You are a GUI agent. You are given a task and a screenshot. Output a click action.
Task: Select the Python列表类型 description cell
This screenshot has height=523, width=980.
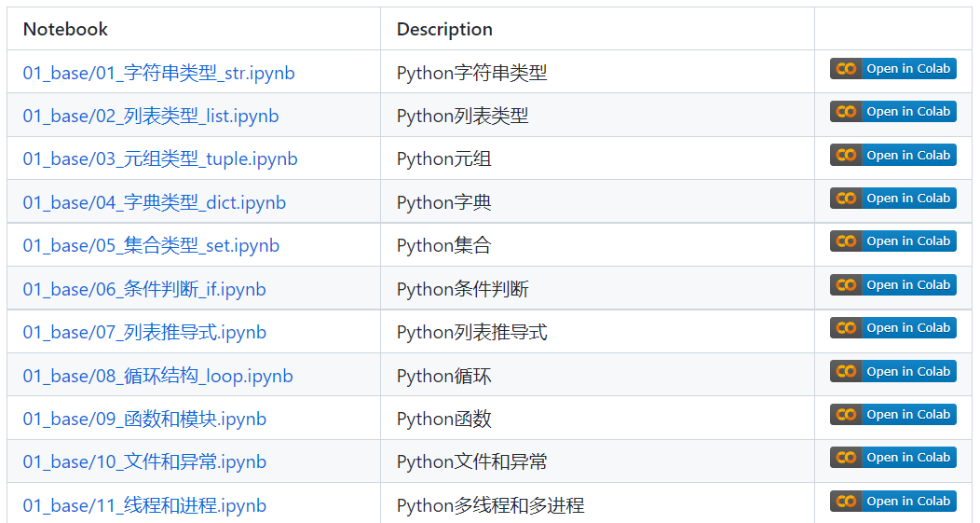(x=597, y=117)
